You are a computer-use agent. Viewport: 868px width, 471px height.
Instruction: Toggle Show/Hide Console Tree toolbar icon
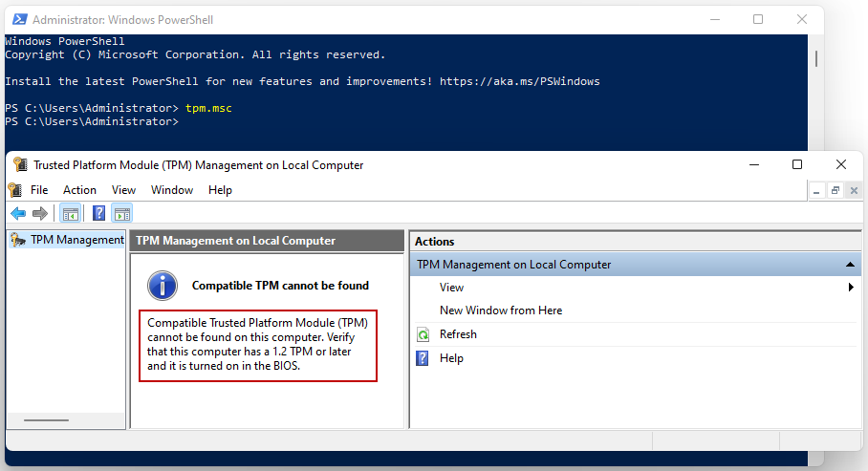71,213
